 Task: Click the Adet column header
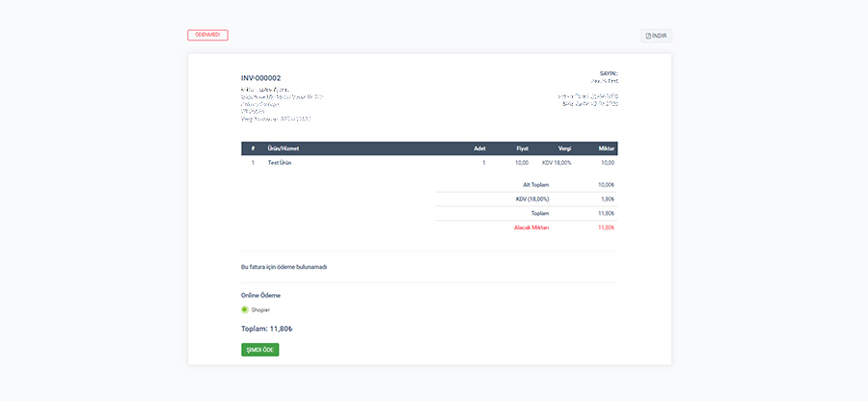click(479, 148)
